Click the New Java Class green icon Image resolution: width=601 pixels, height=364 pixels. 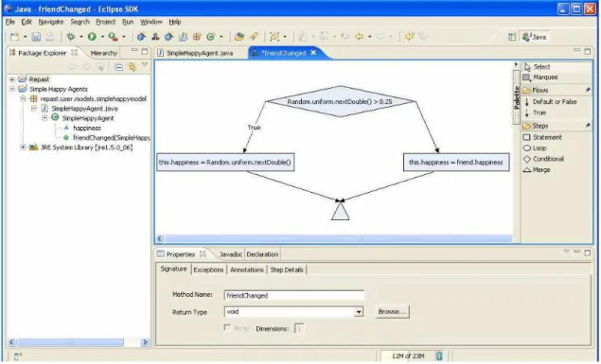pos(210,37)
